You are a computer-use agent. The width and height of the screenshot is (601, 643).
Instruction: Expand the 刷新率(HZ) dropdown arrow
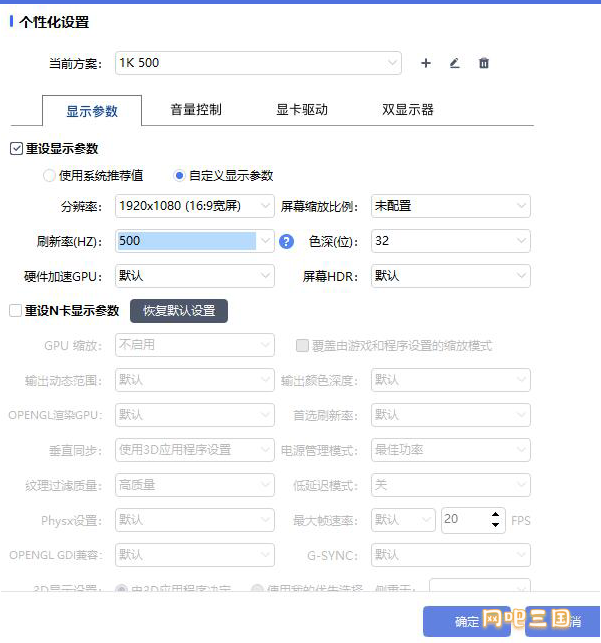coord(266,241)
